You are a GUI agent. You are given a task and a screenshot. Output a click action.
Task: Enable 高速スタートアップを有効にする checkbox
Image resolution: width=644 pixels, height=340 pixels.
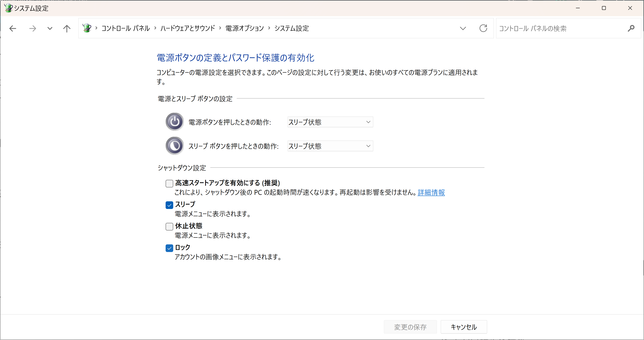[169, 183]
